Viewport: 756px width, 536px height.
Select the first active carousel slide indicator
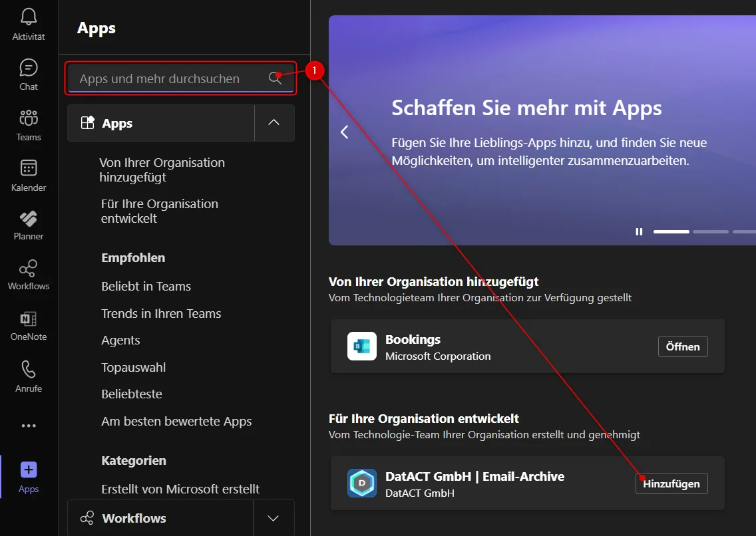671,231
